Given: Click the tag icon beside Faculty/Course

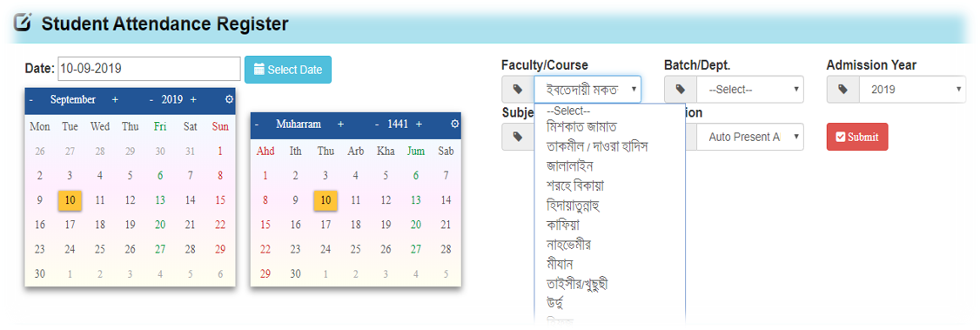Looking at the screenshot, I should pyautogui.click(x=518, y=90).
